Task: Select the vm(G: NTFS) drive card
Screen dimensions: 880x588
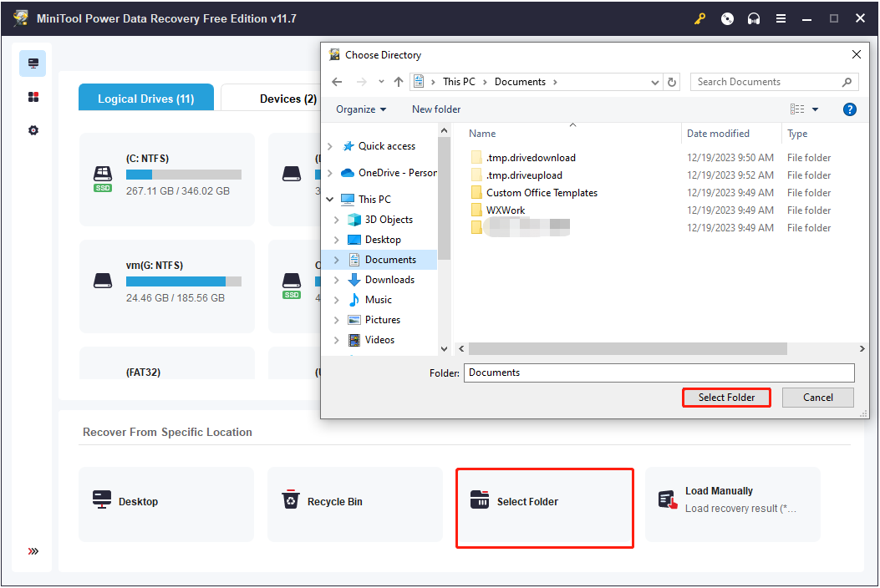Action: point(166,286)
